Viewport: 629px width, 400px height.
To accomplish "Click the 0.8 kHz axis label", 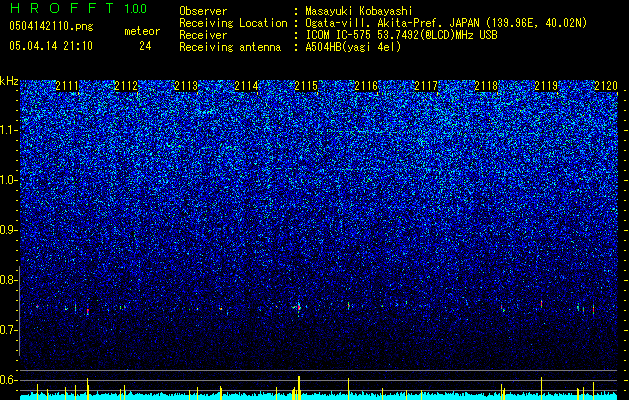I will pyautogui.click(x=8, y=280).
